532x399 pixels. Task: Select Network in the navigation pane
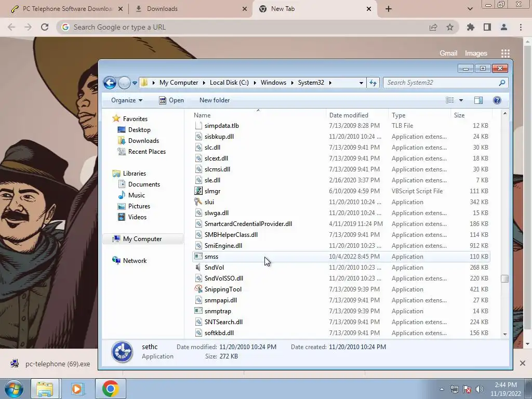129,261
